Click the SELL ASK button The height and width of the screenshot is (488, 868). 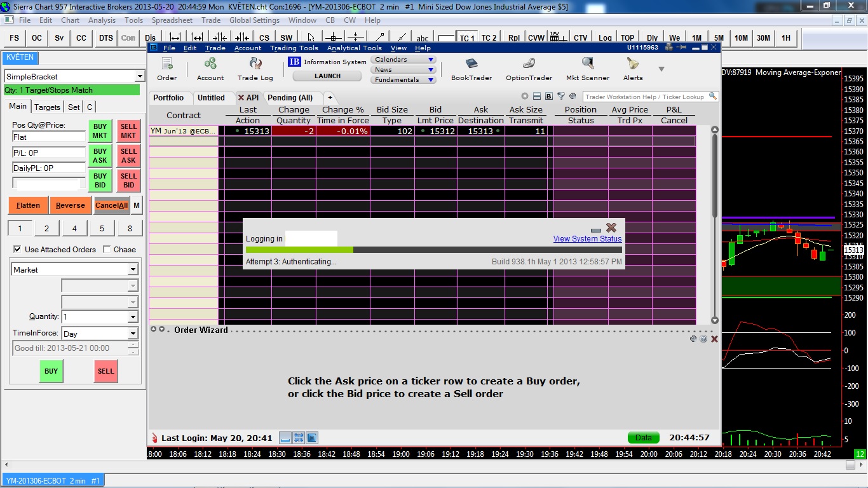(128, 156)
